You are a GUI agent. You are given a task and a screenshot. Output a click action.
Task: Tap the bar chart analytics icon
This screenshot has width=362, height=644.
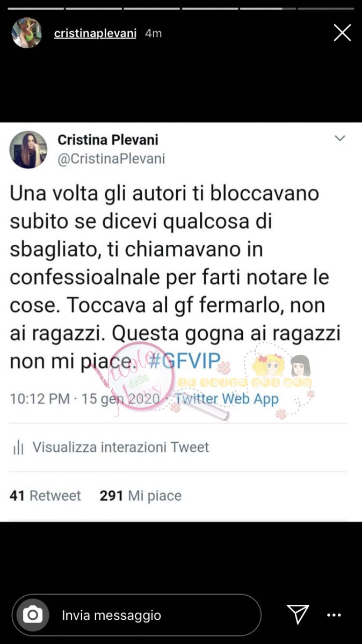18,447
